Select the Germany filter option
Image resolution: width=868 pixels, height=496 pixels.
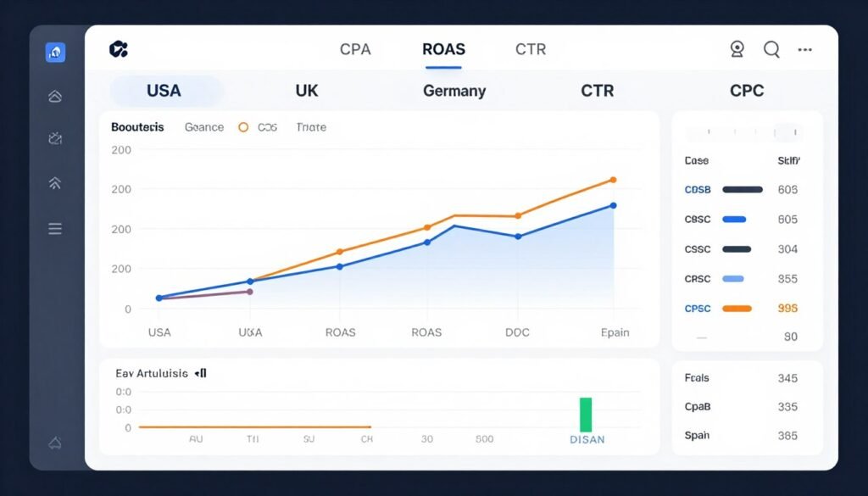click(x=453, y=90)
